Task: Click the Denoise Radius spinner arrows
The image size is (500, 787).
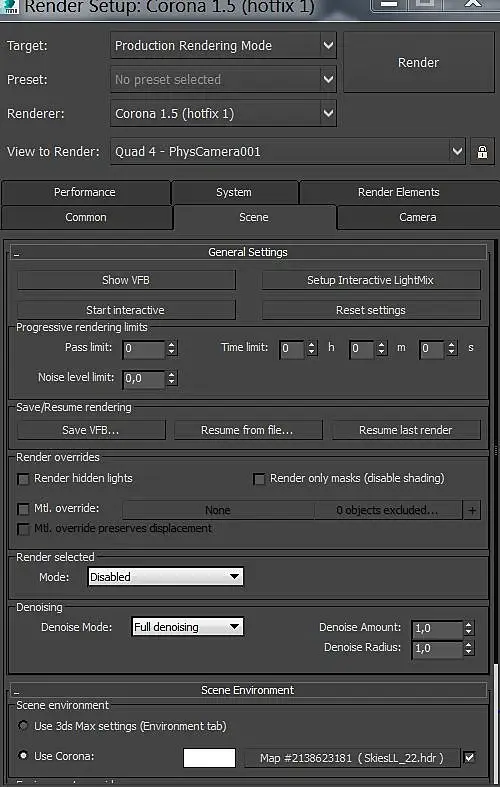Action: (x=468, y=648)
